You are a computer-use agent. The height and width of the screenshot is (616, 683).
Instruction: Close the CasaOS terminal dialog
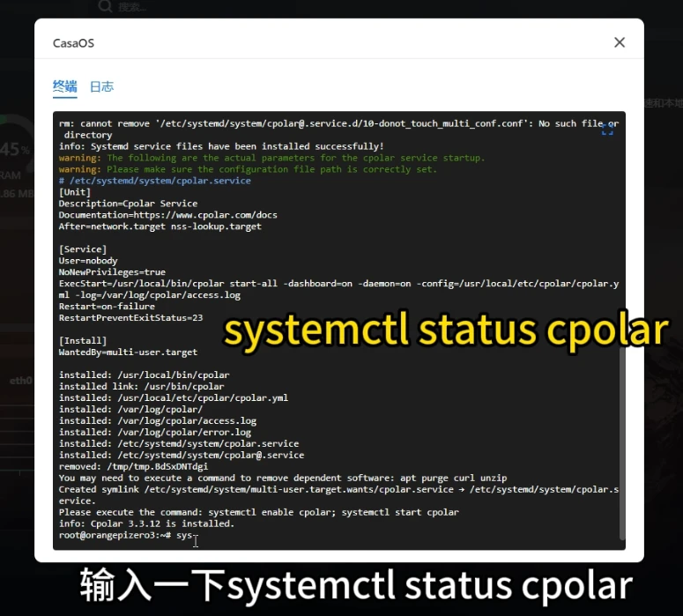[620, 42]
